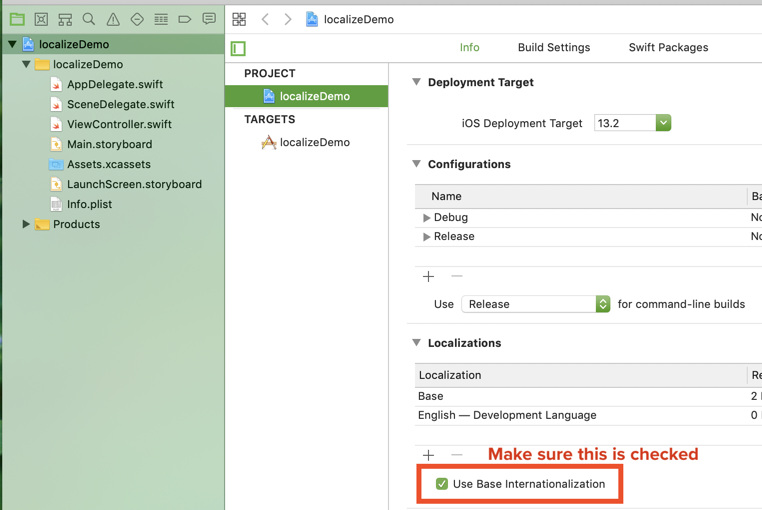Open the Symbol navigator hierarchy icon

coord(65,19)
